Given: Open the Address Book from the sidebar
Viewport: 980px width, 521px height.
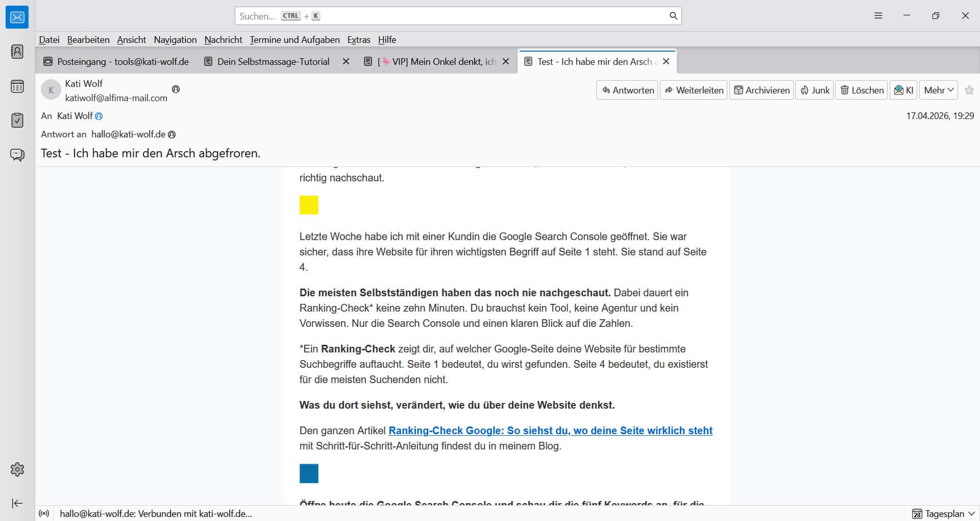Looking at the screenshot, I should [x=17, y=52].
